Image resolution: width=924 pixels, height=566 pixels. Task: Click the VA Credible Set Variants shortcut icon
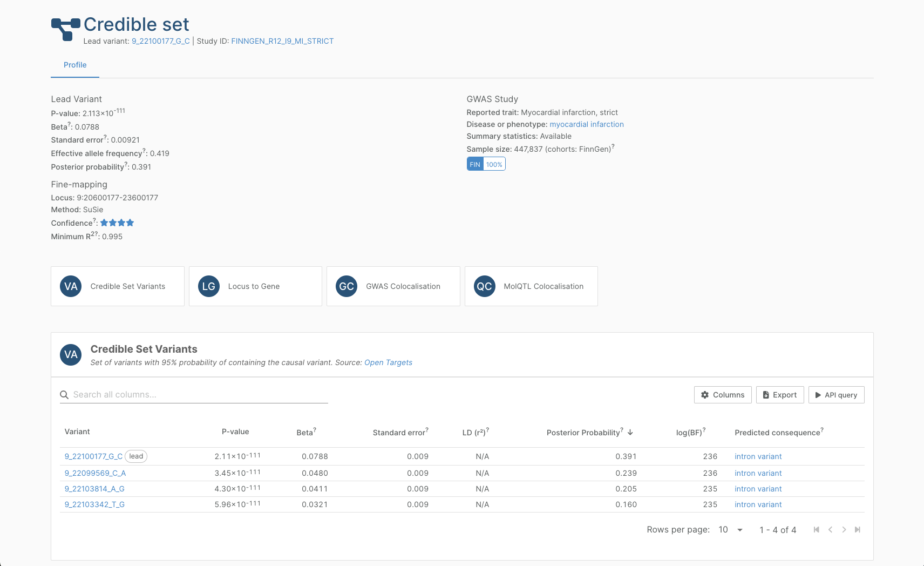coord(70,286)
